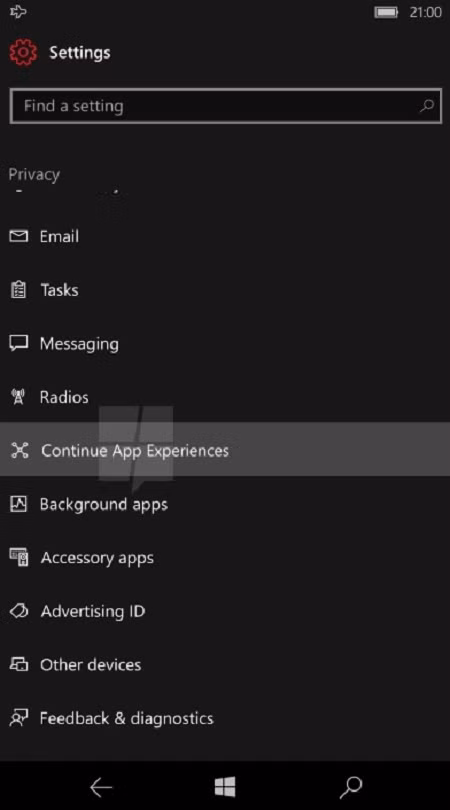
Task: Click the Background apps icon
Action: coord(19,504)
